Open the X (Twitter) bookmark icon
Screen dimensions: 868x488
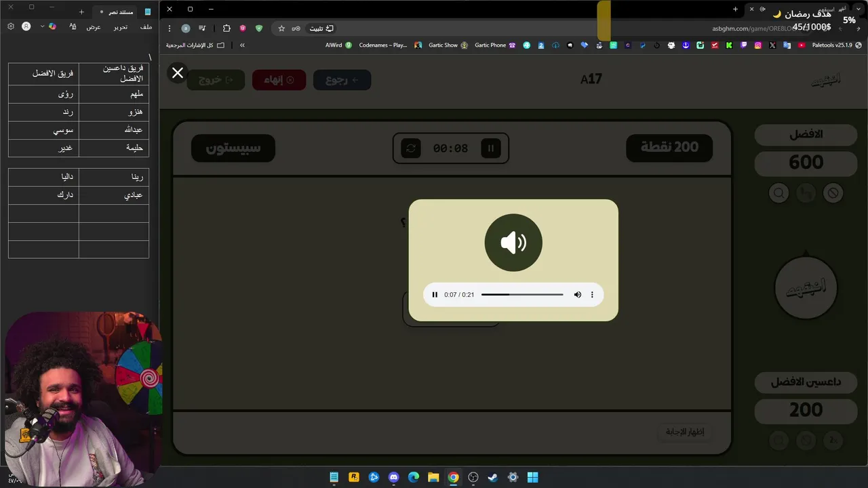[x=772, y=45]
